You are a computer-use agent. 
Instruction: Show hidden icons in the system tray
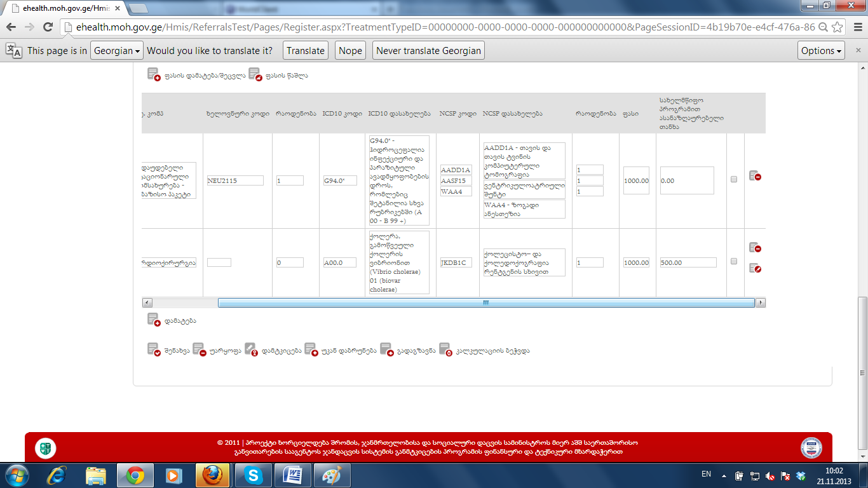click(724, 475)
